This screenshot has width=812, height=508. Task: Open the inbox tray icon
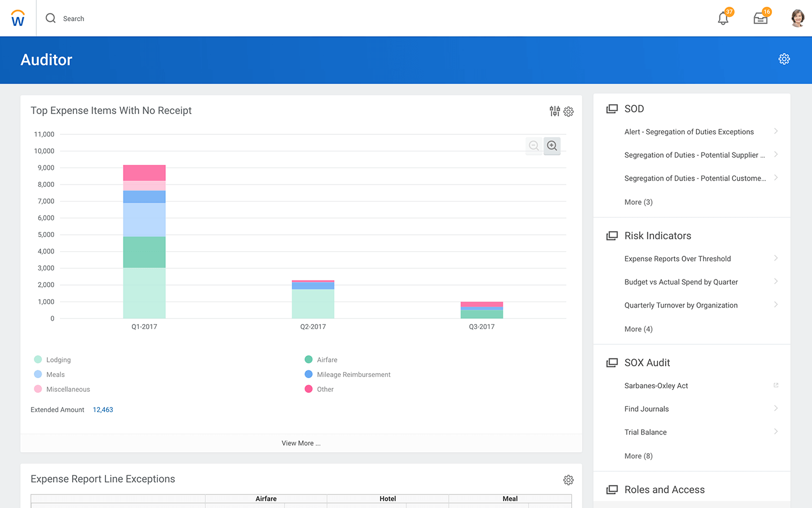760,19
